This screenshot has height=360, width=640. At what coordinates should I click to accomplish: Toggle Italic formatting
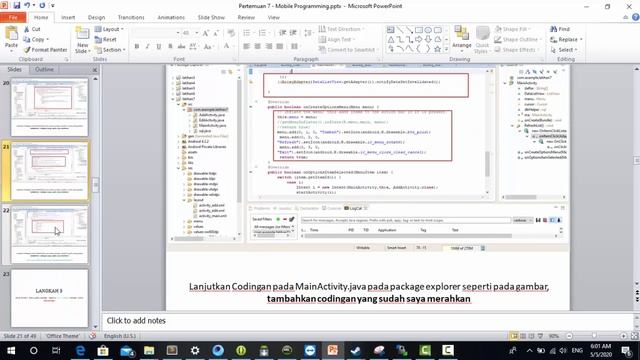pos(147,47)
